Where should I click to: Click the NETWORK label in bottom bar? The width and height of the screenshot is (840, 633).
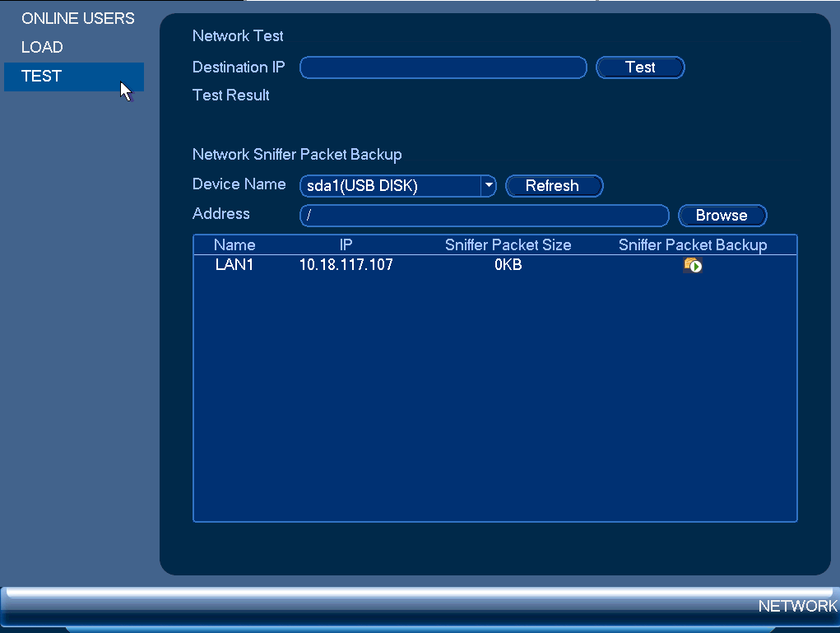pos(797,606)
